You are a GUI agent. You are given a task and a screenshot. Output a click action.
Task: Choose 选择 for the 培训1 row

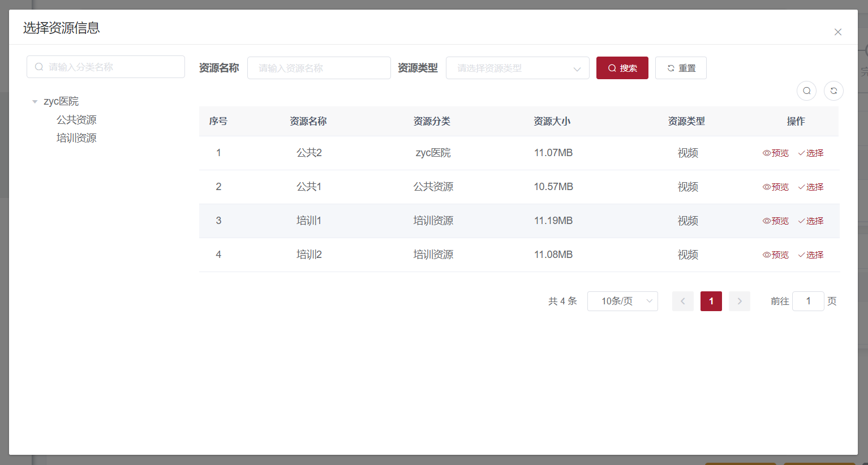(811, 221)
